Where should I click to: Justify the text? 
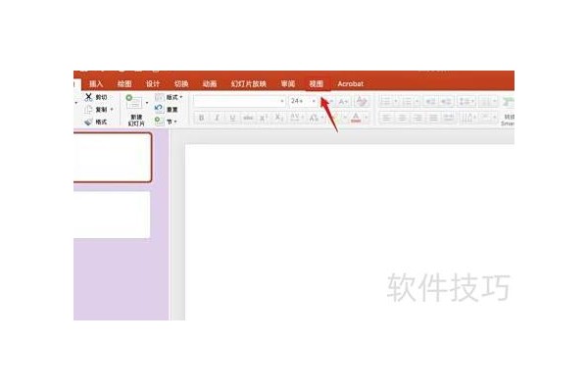tap(433, 119)
